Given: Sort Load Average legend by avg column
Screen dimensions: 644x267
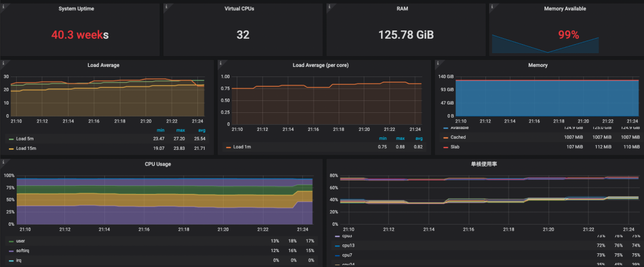Looking at the screenshot, I should click(x=202, y=130).
